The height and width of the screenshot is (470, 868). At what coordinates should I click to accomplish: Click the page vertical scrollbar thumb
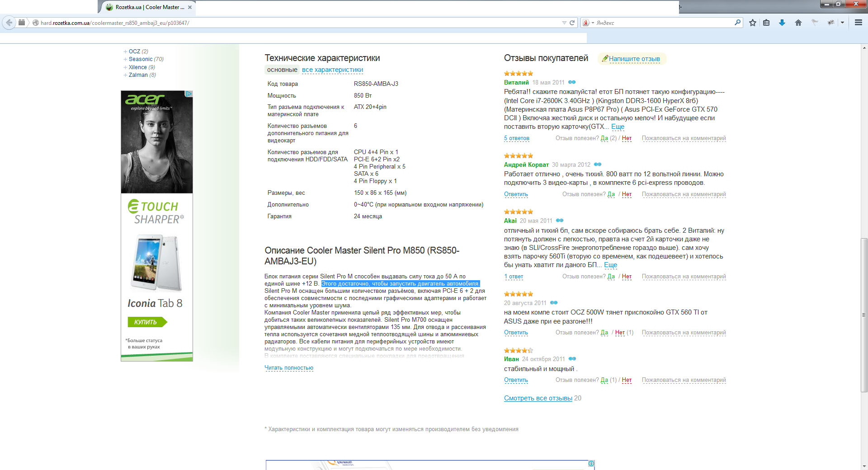tap(864, 315)
